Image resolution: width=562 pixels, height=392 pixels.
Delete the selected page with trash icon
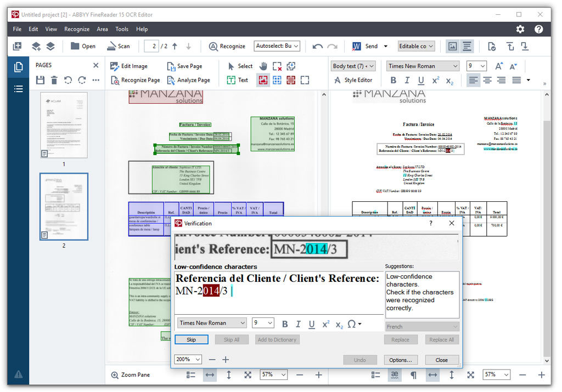click(54, 80)
